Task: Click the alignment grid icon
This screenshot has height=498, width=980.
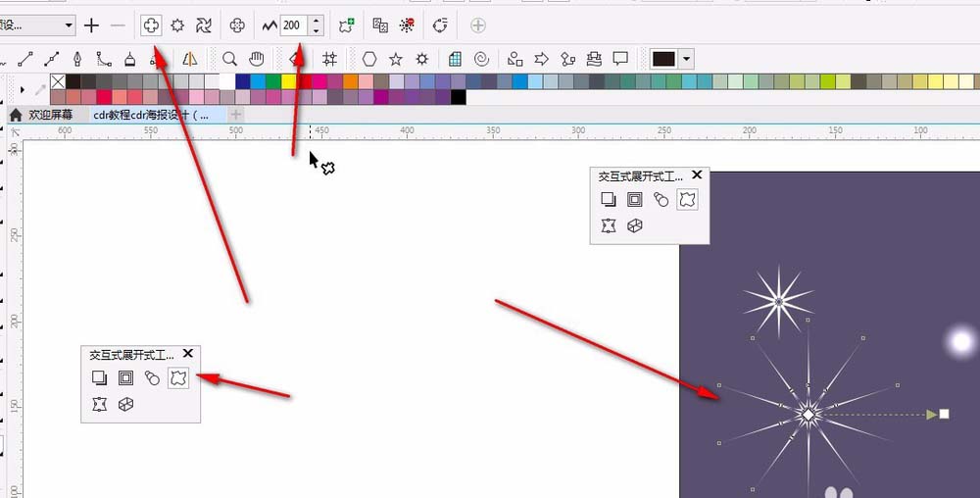Action: click(x=329, y=60)
